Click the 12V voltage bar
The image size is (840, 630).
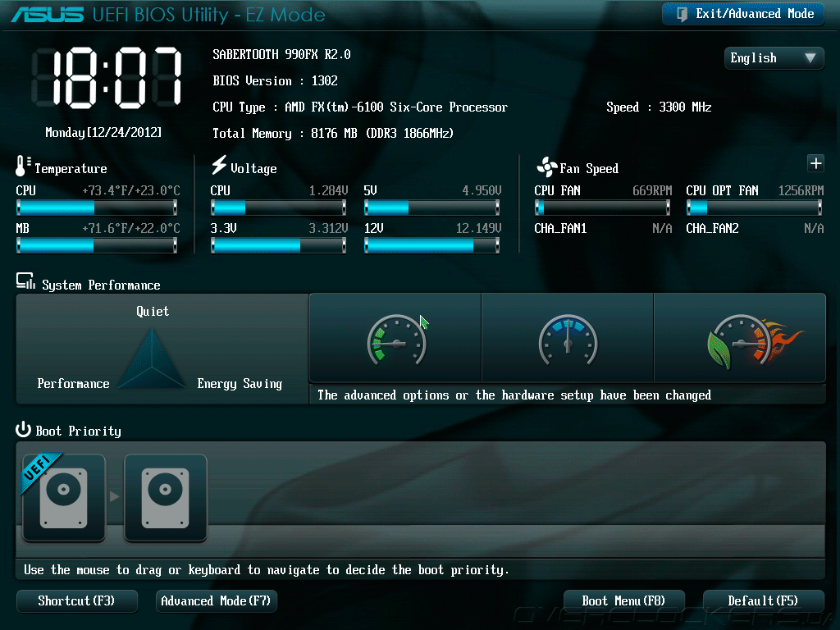(431, 245)
